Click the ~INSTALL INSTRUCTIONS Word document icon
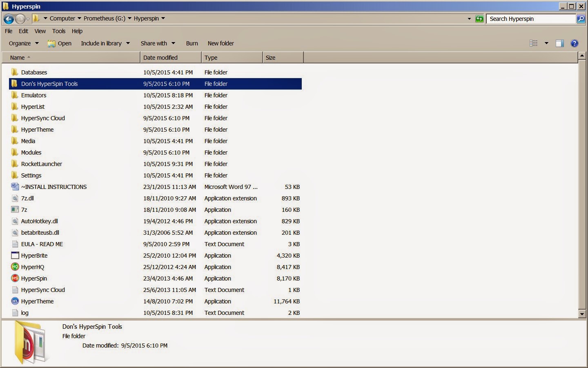The width and height of the screenshot is (588, 368). [15, 187]
